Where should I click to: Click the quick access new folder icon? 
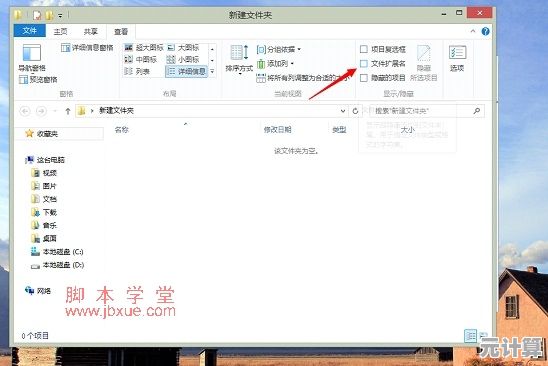49,15
